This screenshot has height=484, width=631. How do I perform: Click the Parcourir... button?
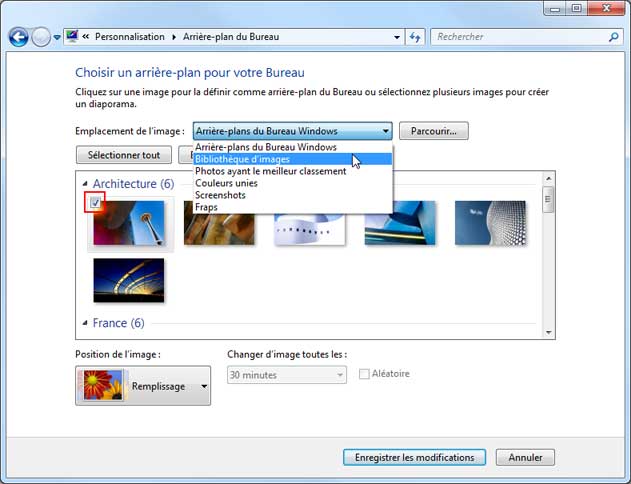point(434,131)
